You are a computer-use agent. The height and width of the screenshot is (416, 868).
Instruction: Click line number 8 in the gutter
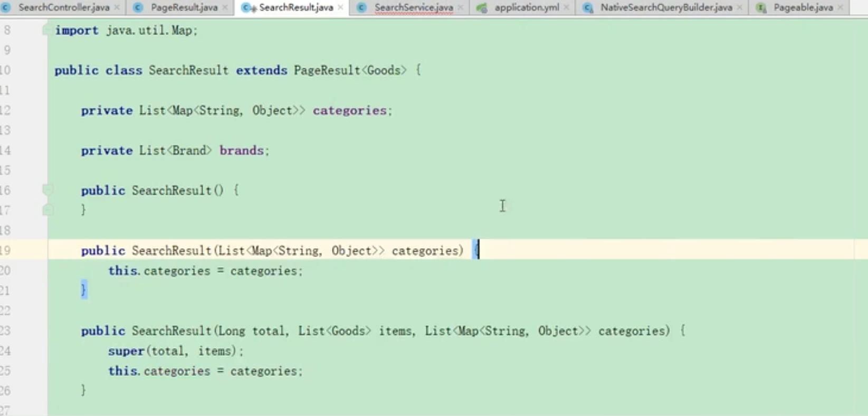pos(6,31)
